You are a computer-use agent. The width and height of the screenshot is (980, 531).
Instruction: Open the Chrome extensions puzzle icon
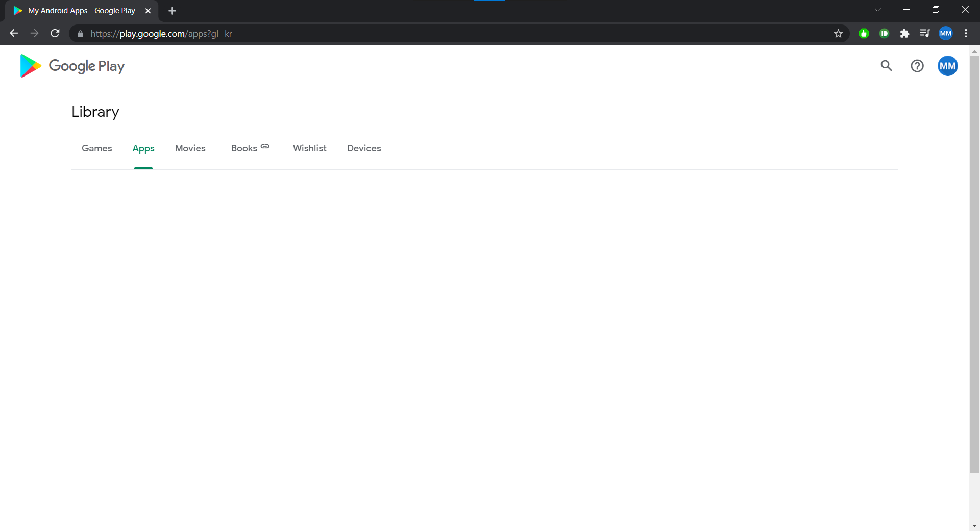click(x=905, y=33)
